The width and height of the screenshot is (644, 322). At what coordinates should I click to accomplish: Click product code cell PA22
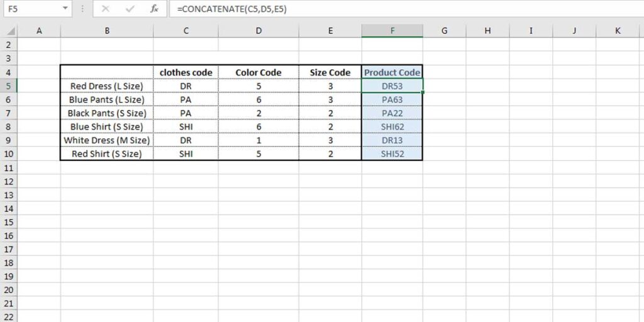392,113
